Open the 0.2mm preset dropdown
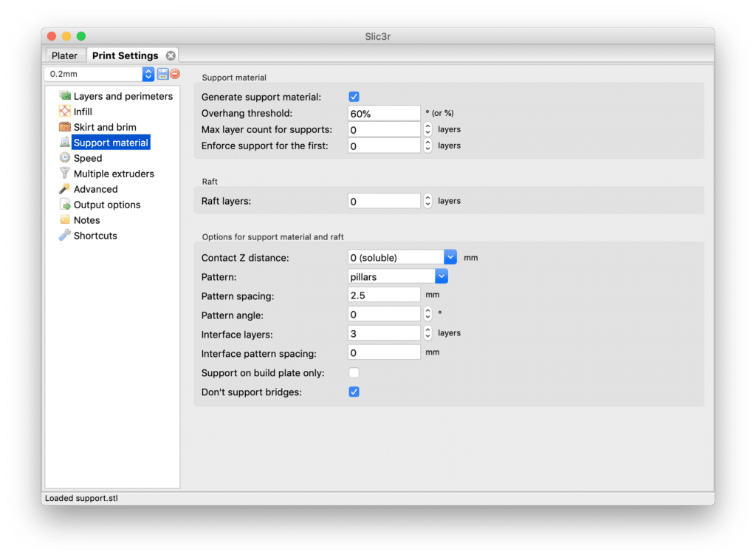This screenshot has width=756, height=560. tap(148, 74)
